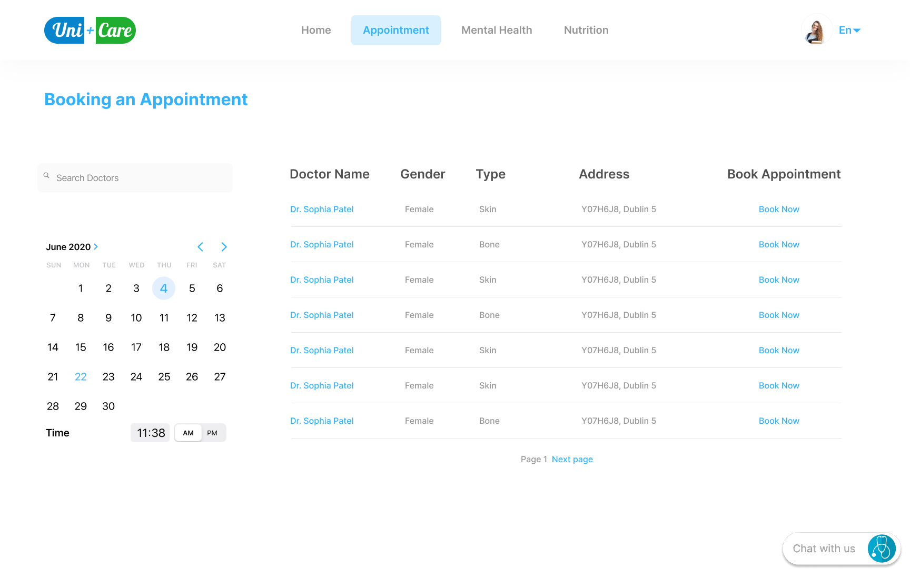Click the Page 1 label
The height and width of the screenshot is (588, 910).
pos(534,459)
